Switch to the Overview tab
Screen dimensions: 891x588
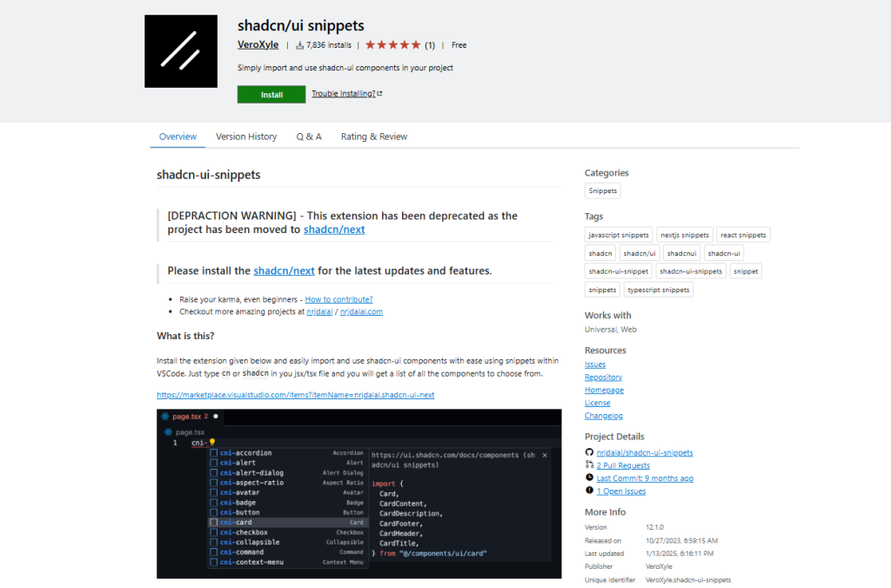178,137
